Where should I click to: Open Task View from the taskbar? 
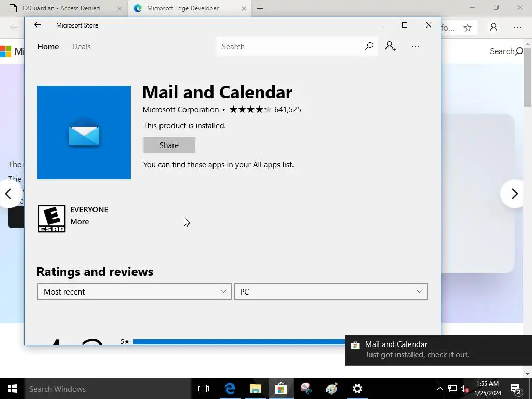click(x=204, y=389)
